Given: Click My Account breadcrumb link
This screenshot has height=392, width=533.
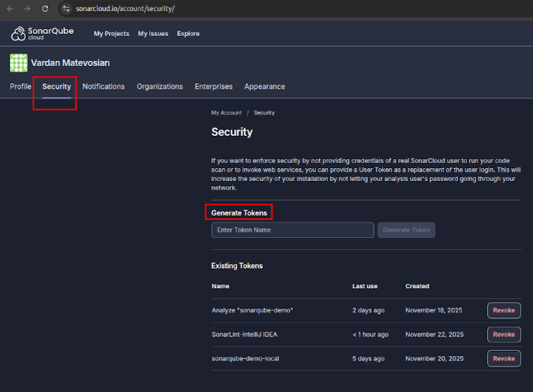Looking at the screenshot, I should (227, 113).
